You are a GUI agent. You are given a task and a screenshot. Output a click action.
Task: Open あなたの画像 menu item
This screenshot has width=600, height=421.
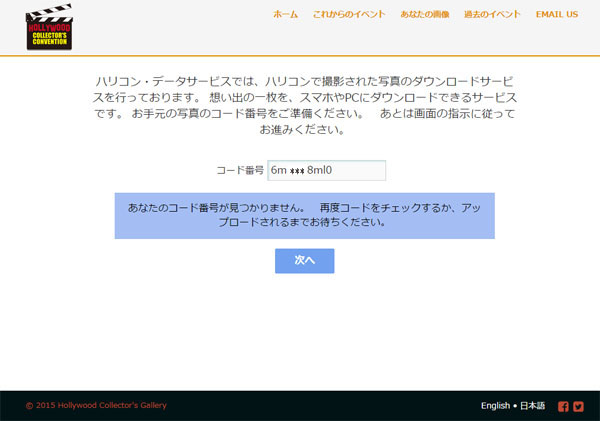[x=425, y=15]
